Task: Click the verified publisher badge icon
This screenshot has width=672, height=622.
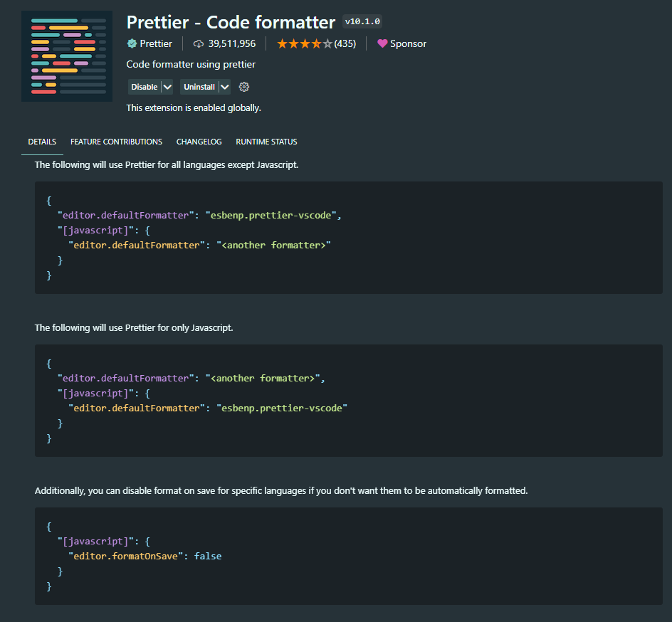Action: point(132,43)
